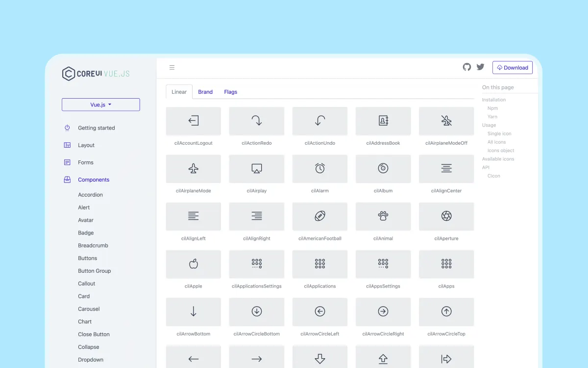The width and height of the screenshot is (588, 368).
Task: Click the cilAirplaneModeOff icon
Action: pos(446,121)
